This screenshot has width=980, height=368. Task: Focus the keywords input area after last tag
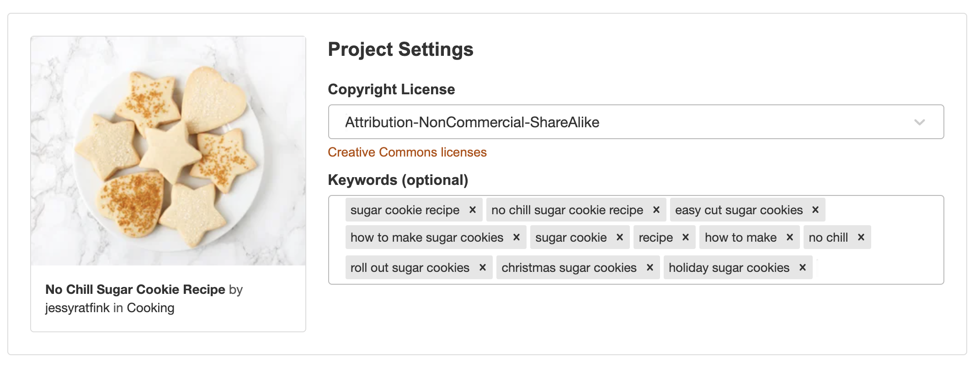pyautogui.click(x=878, y=267)
